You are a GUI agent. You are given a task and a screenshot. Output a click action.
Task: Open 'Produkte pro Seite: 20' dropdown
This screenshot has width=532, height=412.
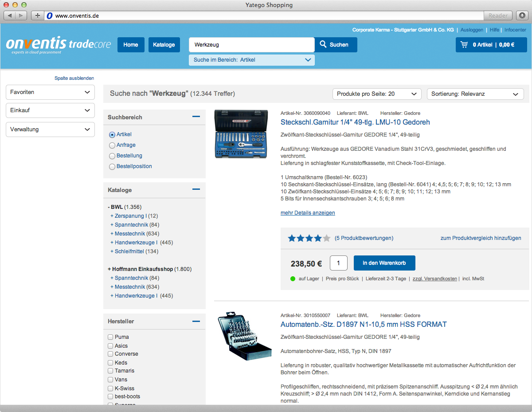pos(377,94)
